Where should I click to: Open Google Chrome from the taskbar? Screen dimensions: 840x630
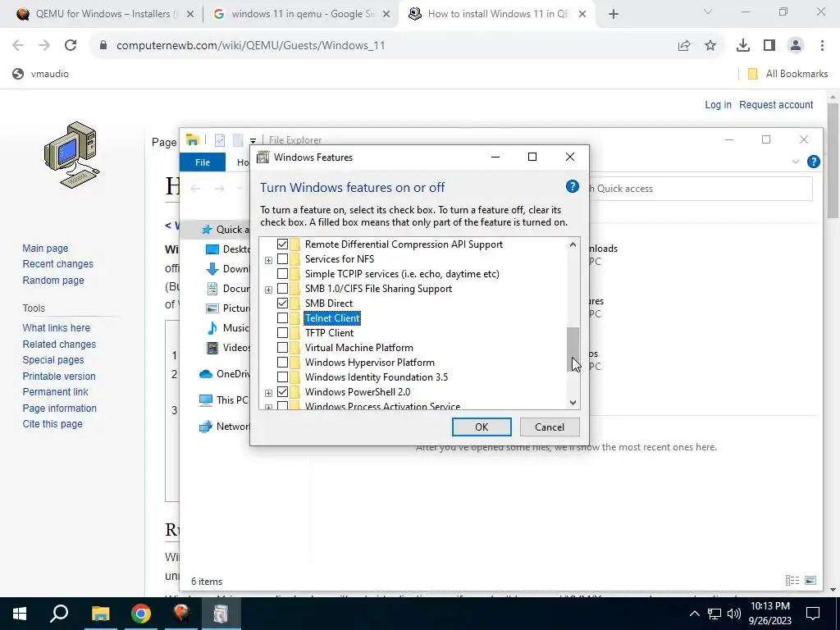point(141,614)
